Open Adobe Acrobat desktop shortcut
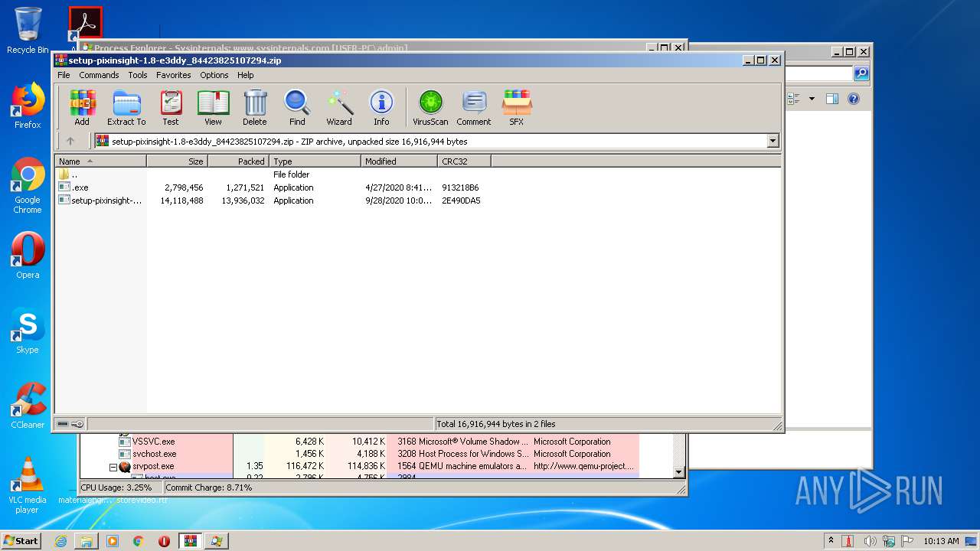The width and height of the screenshot is (980, 551). point(85,24)
